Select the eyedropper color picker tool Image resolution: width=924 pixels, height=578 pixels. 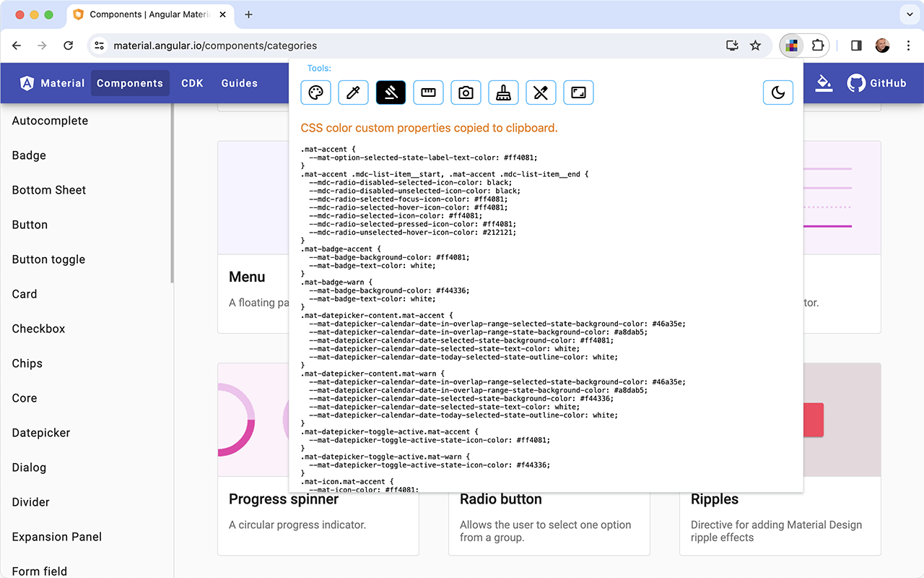coord(353,92)
